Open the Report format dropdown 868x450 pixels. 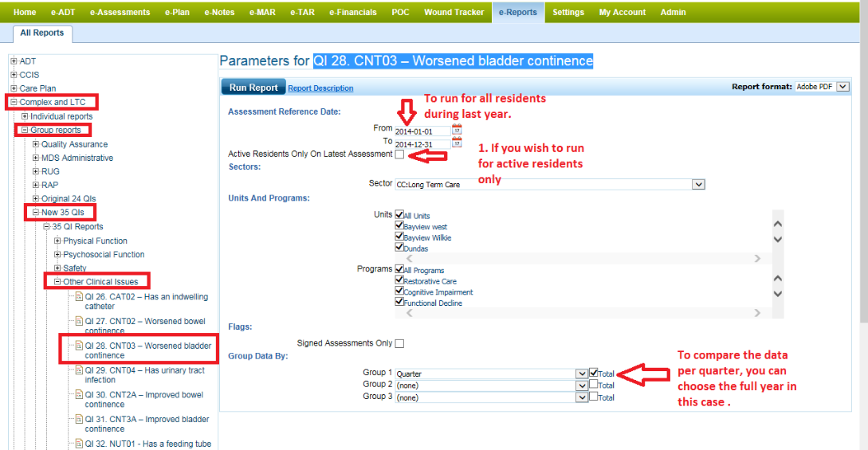coord(843,87)
